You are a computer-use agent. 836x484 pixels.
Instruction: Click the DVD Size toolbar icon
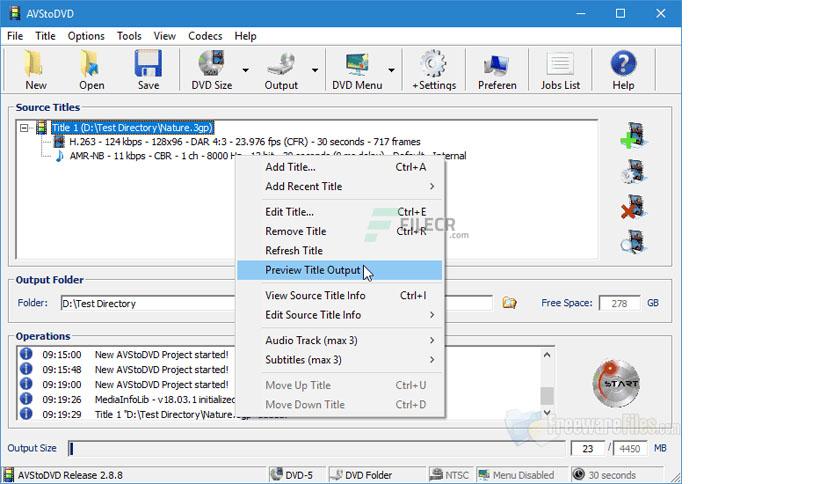(212, 70)
